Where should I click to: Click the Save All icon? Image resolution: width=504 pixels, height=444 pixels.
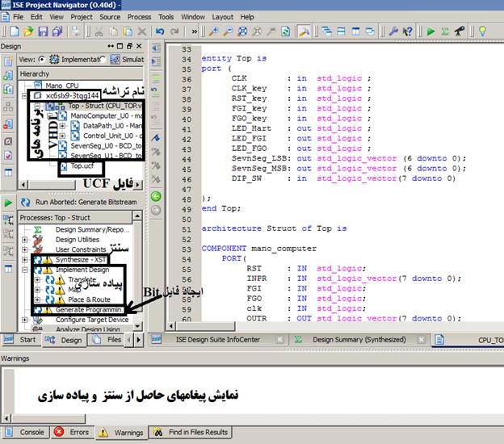point(57,31)
